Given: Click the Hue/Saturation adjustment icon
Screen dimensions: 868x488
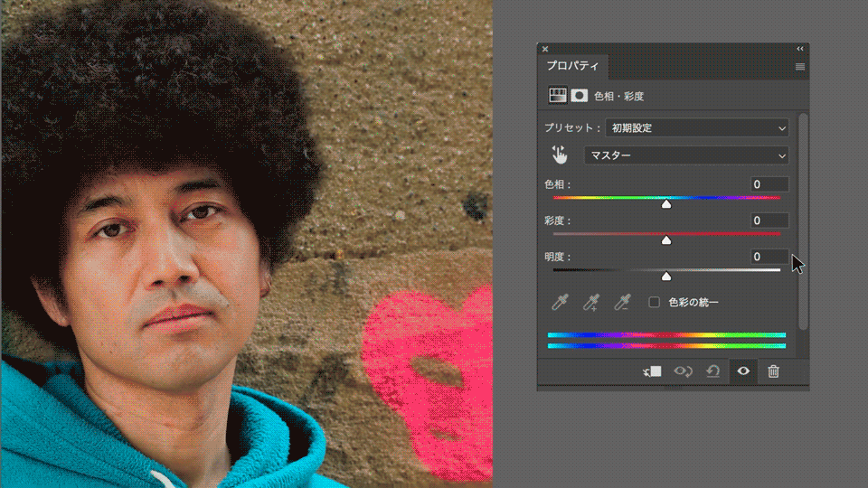Looking at the screenshot, I should (558, 95).
